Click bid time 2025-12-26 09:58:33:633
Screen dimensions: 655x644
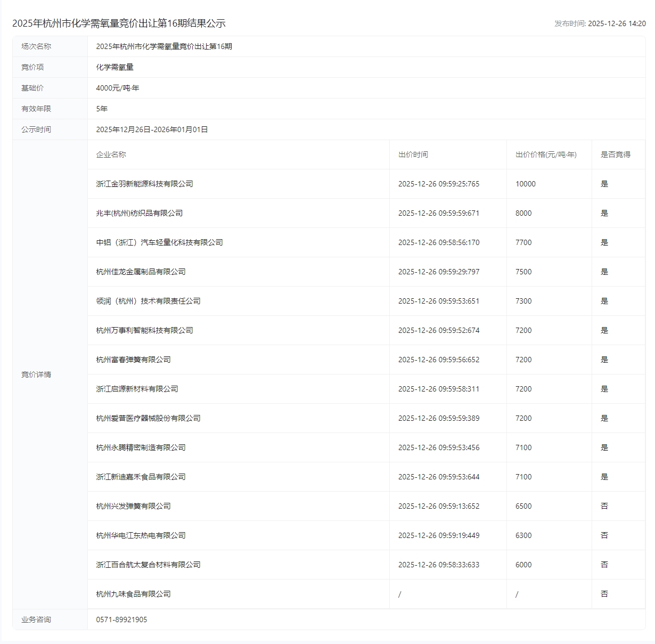click(x=438, y=565)
